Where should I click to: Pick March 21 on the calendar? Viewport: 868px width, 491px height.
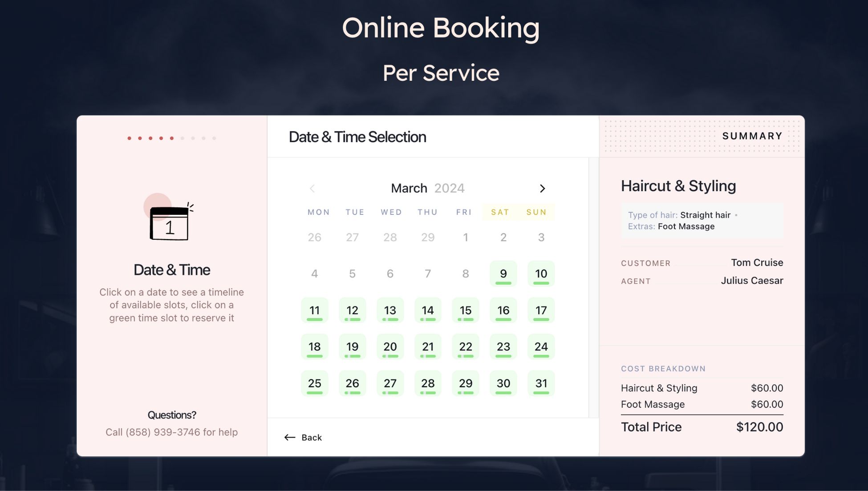(428, 346)
